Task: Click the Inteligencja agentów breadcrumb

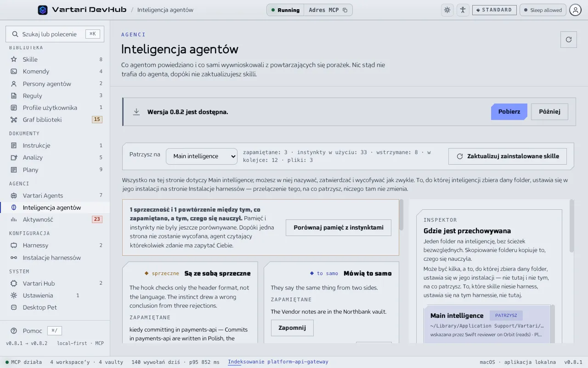Action: (x=165, y=10)
